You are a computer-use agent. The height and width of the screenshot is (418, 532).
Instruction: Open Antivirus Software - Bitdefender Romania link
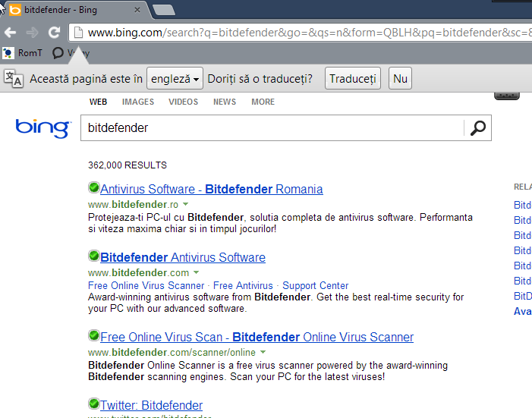pyautogui.click(x=212, y=189)
